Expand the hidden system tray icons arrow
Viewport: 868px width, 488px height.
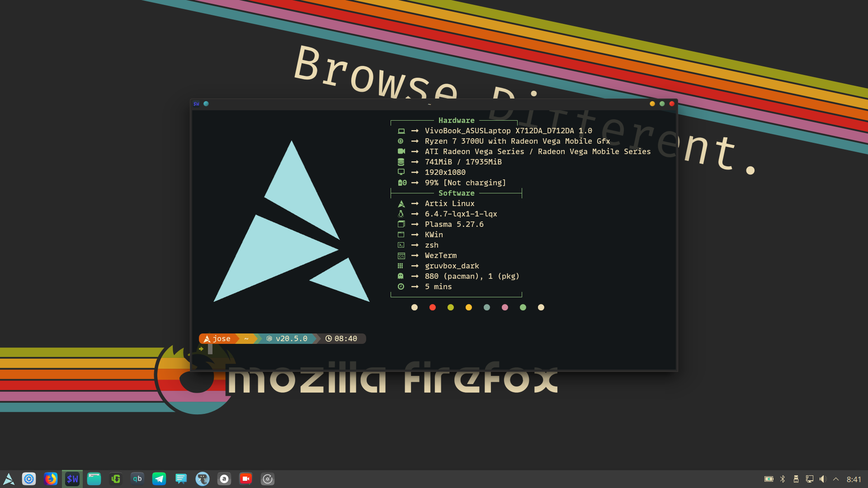coord(836,479)
